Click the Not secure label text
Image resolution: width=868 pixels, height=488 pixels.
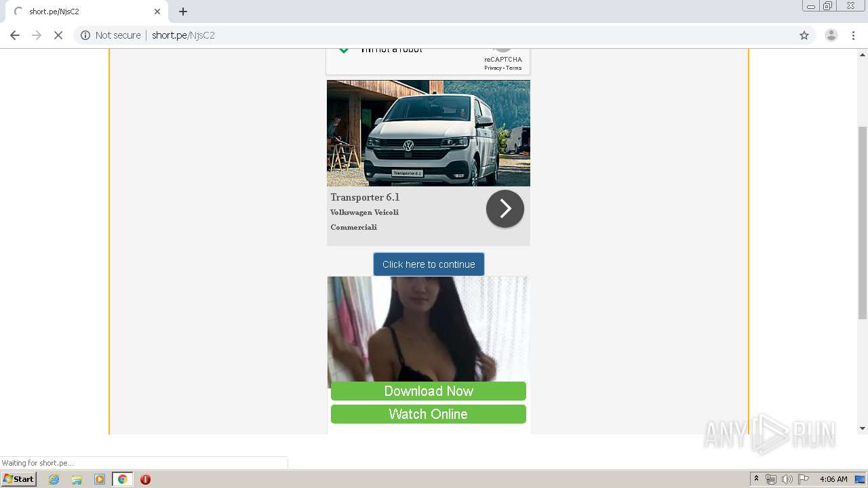(x=118, y=35)
